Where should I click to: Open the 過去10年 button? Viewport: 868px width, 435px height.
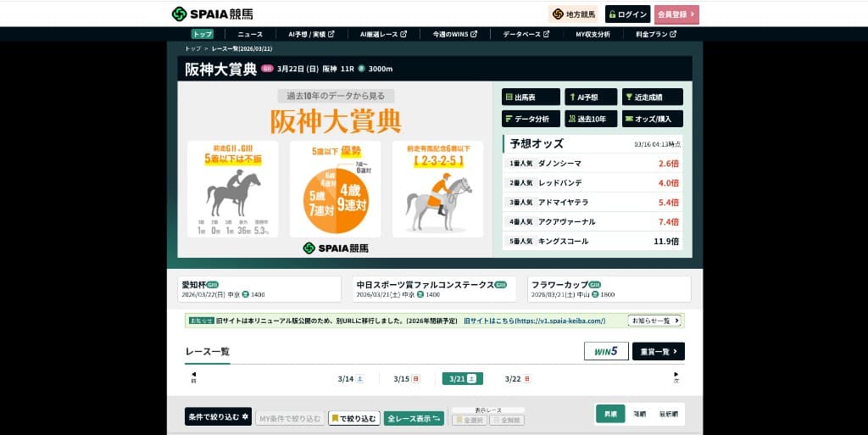tap(591, 119)
